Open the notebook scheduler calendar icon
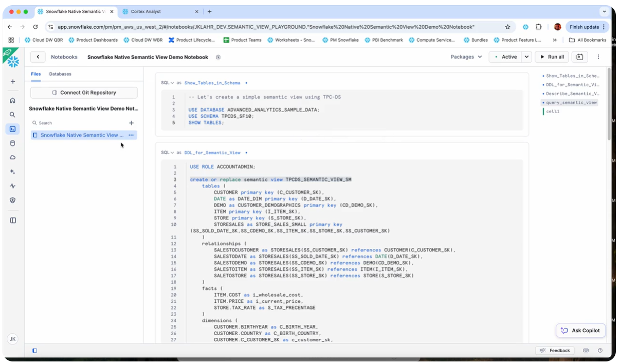This screenshot has height=364, width=620. (580, 57)
